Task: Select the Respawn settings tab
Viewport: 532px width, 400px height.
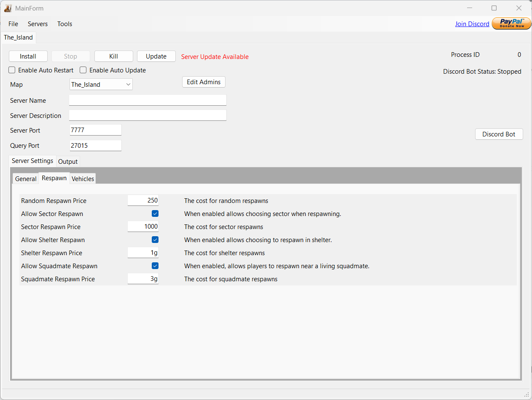Action: coord(54,178)
